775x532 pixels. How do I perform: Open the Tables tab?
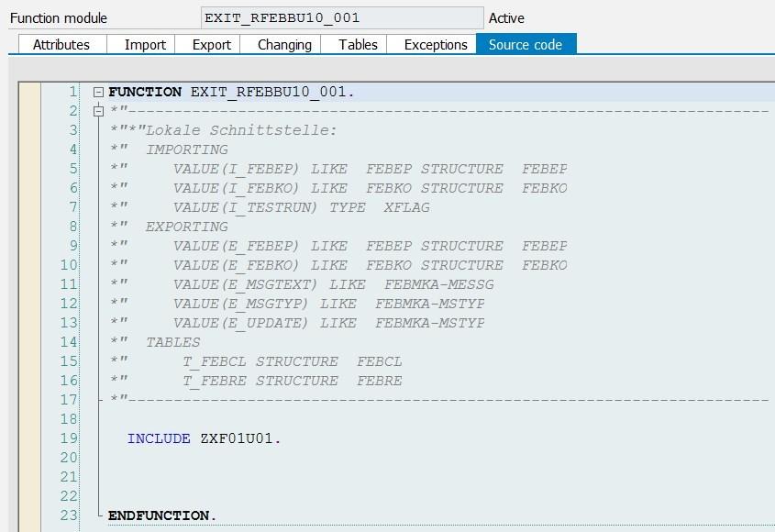[x=354, y=45]
